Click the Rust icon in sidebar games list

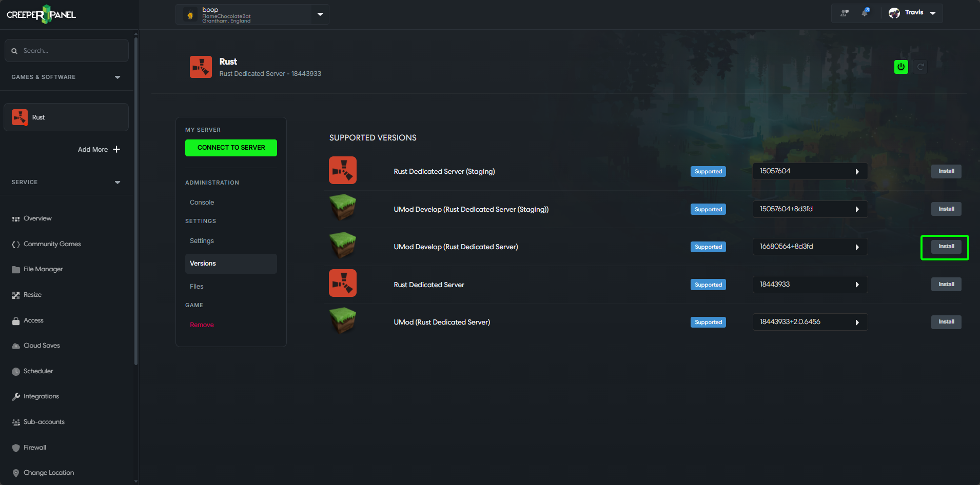pos(19,117)
